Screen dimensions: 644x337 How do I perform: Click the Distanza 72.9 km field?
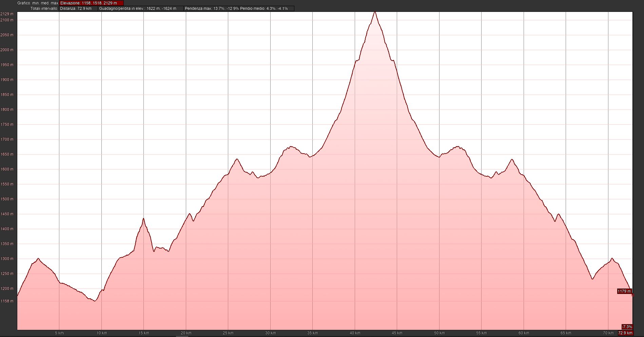click(x=78, y=8)
